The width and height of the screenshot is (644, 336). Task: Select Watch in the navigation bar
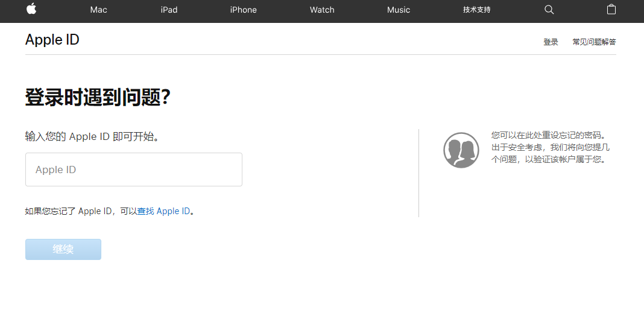tap(322, 10)
